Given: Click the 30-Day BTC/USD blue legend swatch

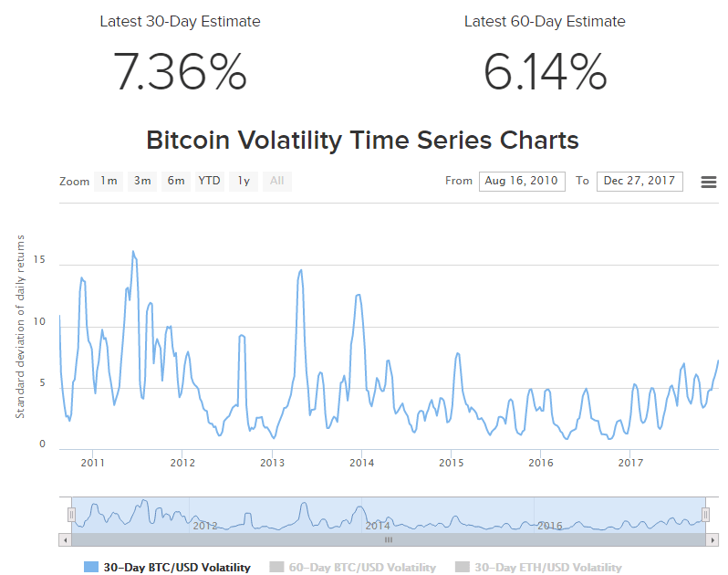Looking at the screenshot, I should pos(90,567).
